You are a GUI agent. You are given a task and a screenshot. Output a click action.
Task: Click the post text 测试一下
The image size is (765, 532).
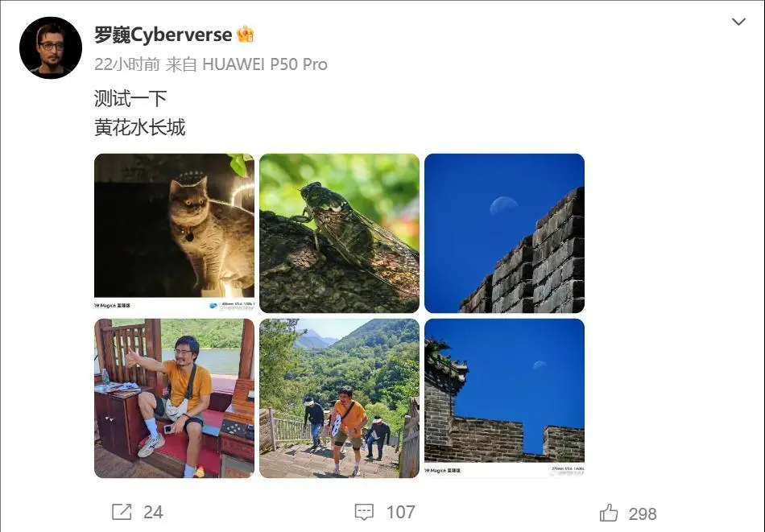tap(130, 98)
